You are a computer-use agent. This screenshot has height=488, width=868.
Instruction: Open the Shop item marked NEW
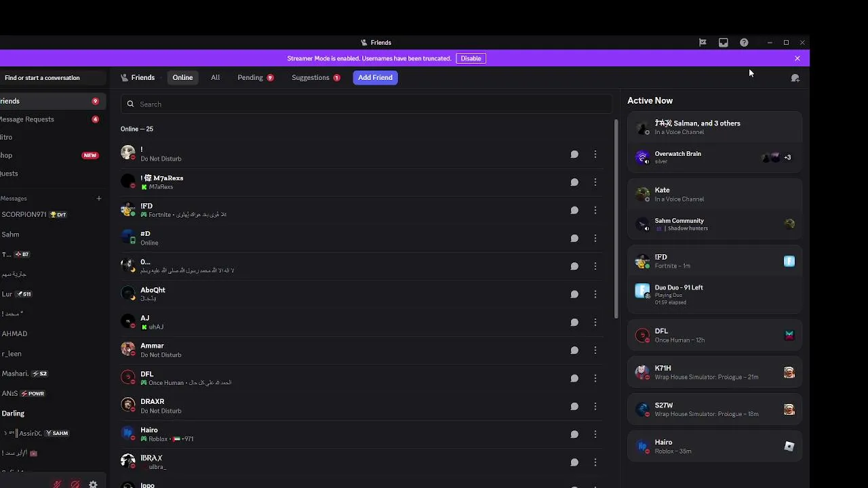point(52,155)
